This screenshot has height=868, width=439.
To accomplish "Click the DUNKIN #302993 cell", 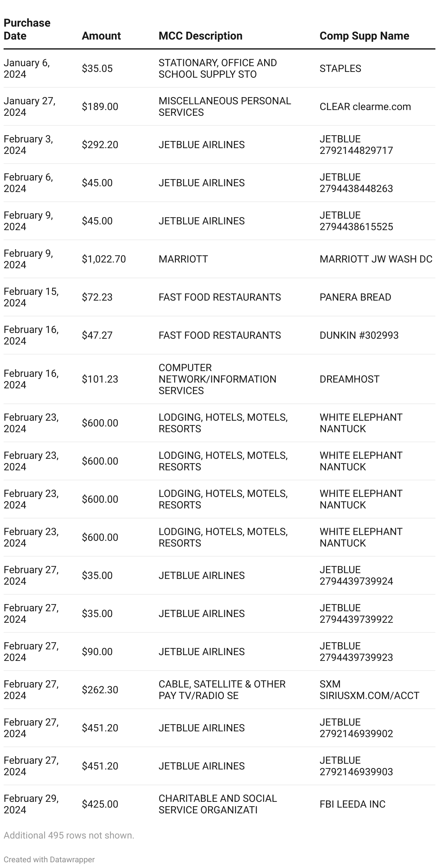I will pos(359,335).
